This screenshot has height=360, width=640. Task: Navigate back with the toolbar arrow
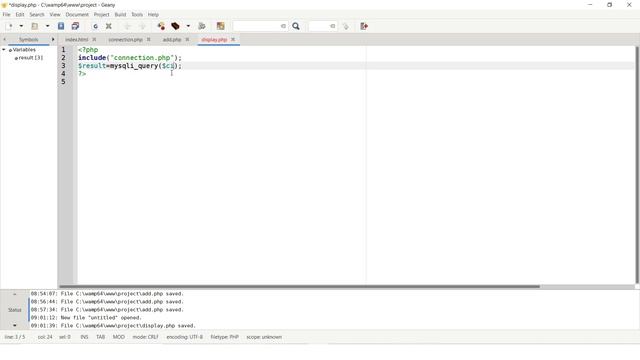coord(127,26)
